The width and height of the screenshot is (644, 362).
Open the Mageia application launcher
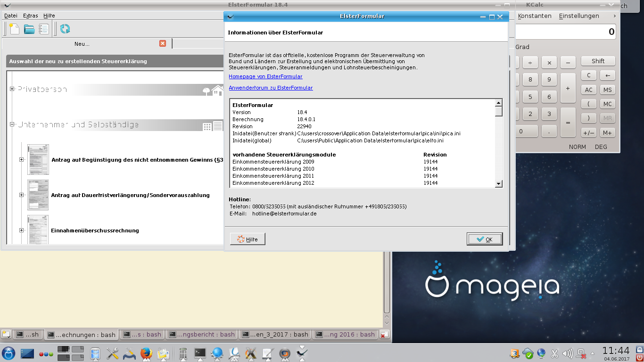[8, 353]
